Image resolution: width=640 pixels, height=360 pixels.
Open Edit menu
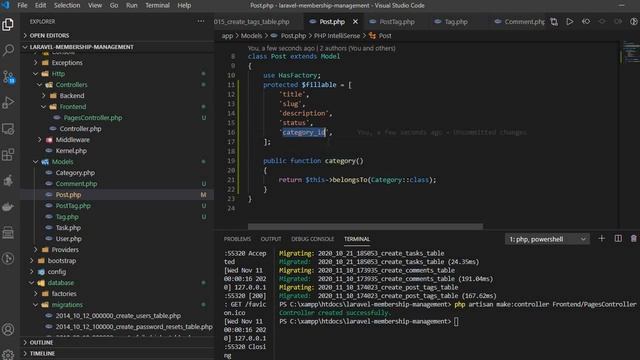40,5
